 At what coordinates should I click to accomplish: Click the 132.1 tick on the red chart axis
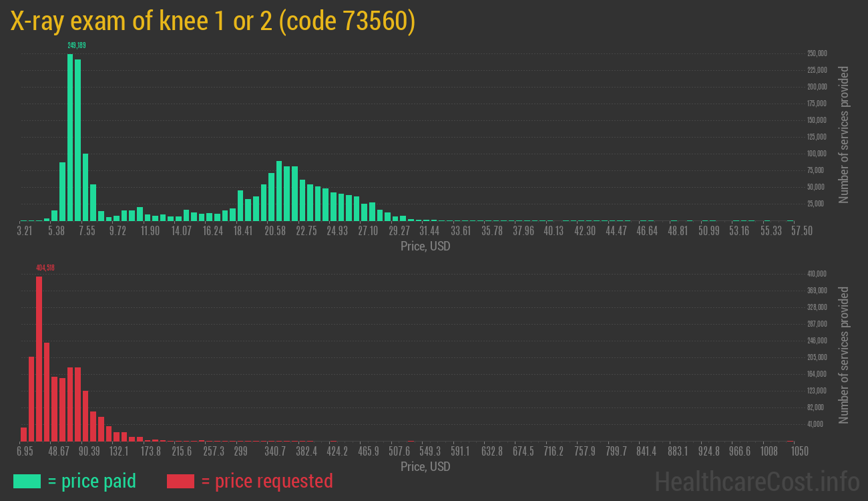click(x=119, y=452)
